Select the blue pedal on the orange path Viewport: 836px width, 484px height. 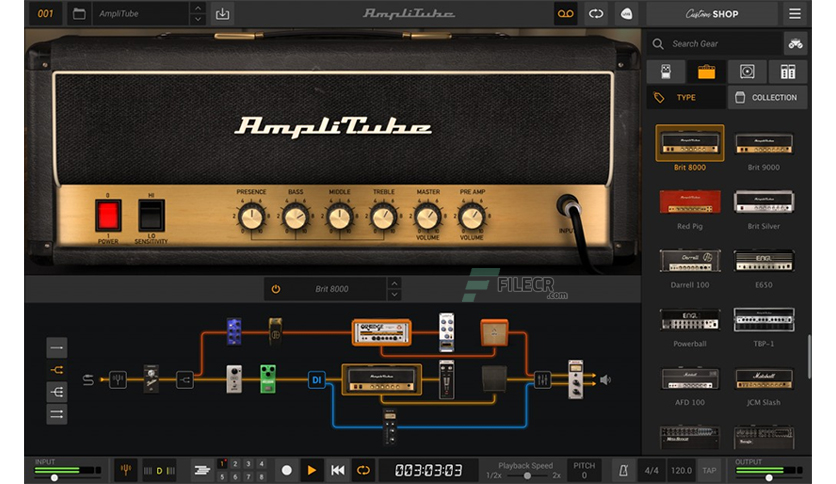(x=234, y=331)
